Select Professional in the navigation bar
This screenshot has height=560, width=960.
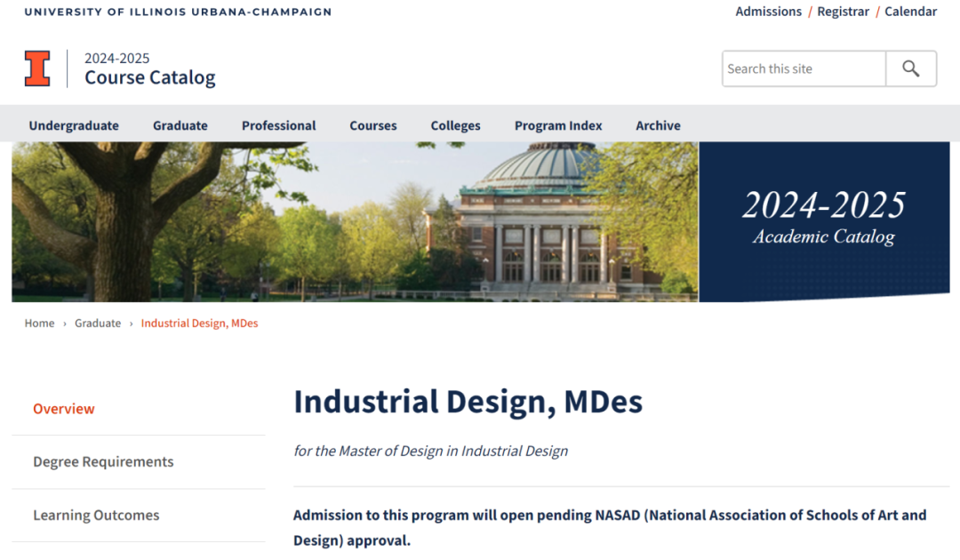pos(278,125)
